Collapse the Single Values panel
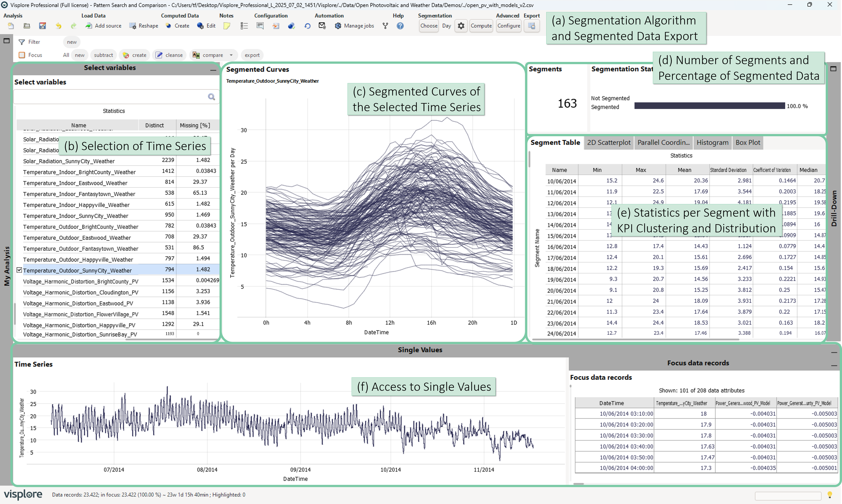The image size is (842, 504). [x=834, y=352]
